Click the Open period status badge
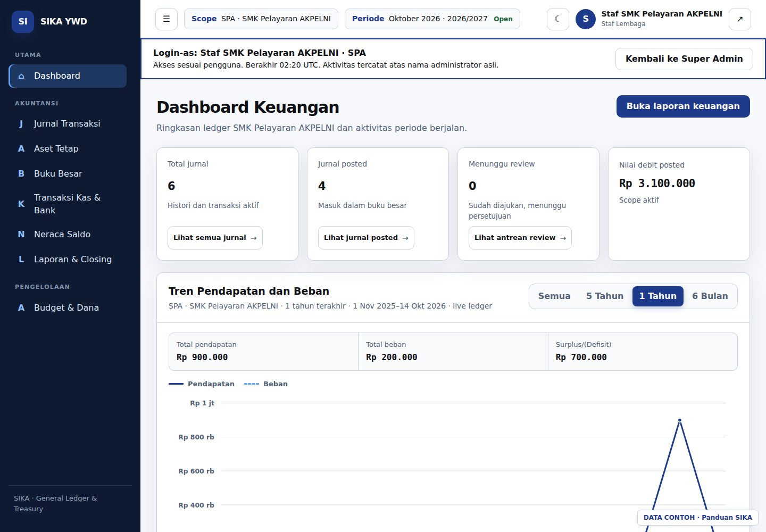This screenshot has width=766, height=532. (503, 19)
